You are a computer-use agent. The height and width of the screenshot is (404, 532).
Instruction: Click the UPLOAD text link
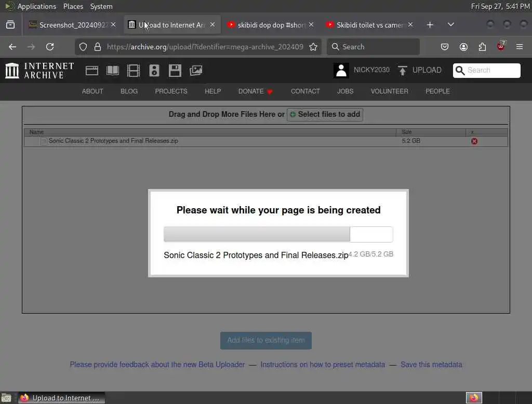[427, 70]
